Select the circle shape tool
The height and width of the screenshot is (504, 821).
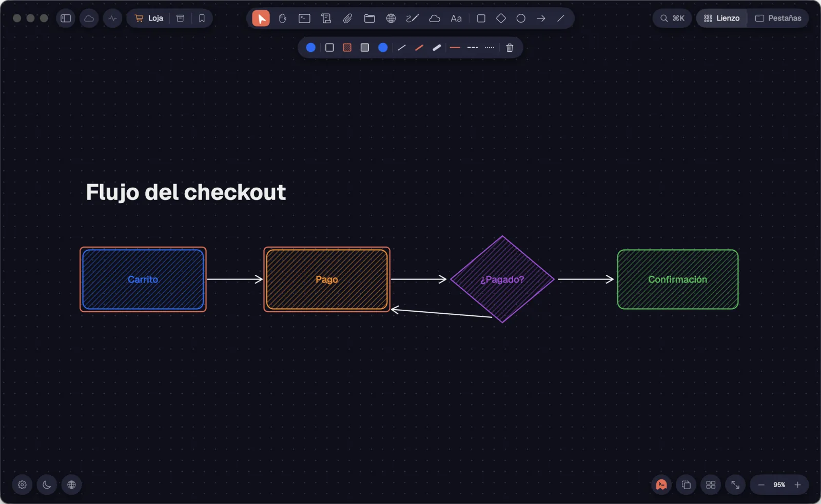[x=521, y=18]
